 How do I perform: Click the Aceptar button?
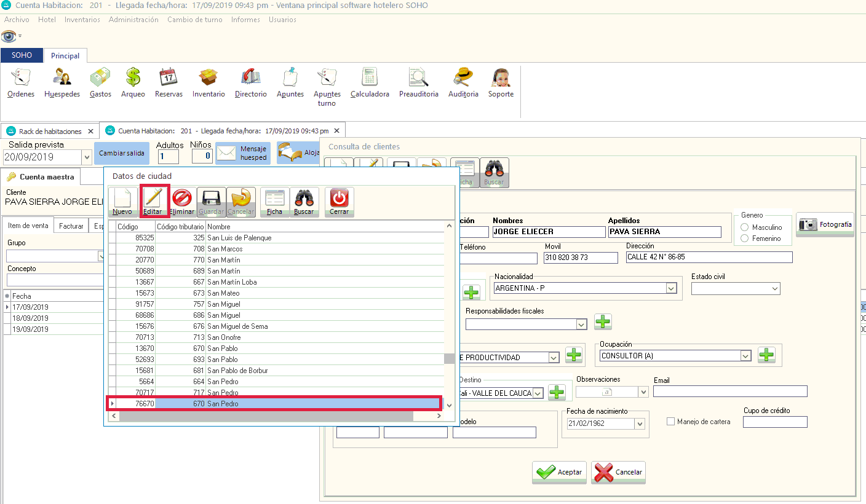(x=559, y=472)
